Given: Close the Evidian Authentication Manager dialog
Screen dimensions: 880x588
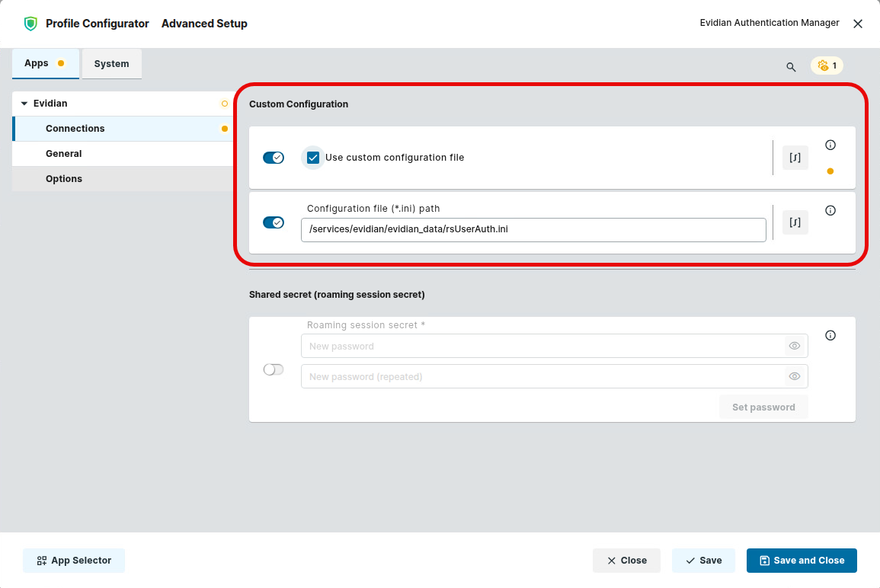Looking at the screenshot, I should click(858, 24).
